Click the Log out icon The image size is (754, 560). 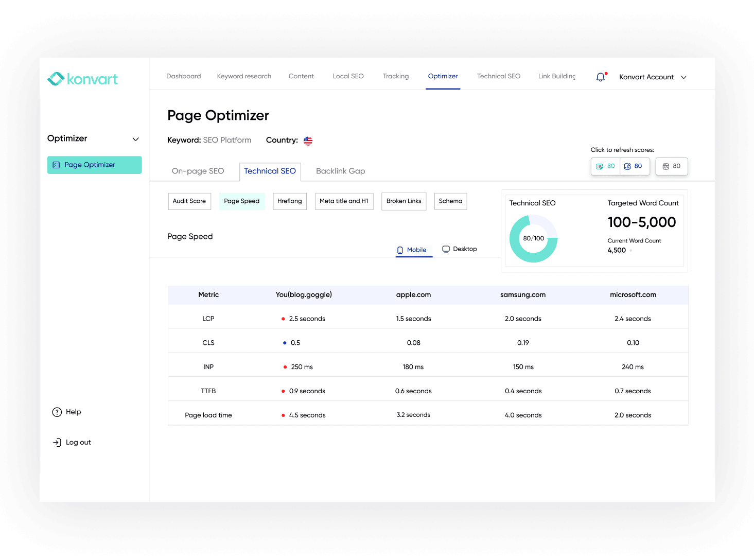pos(57,442)
